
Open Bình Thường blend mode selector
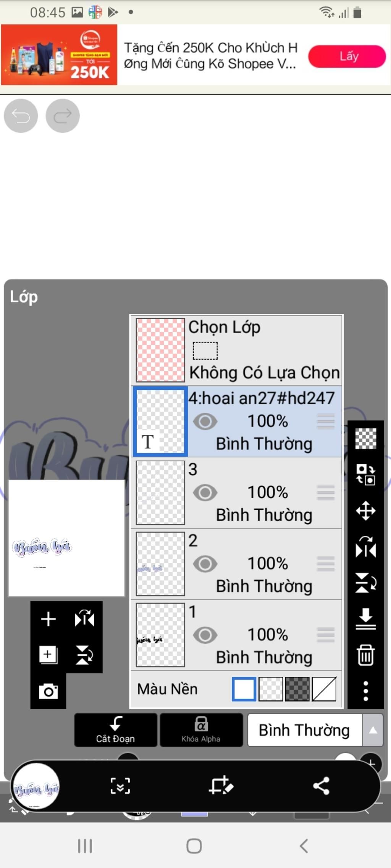pyautogui.click(x=305, y=730)
